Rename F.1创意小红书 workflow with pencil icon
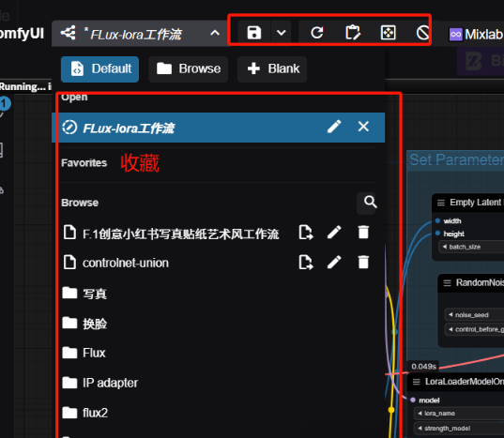 click(334, 233)
